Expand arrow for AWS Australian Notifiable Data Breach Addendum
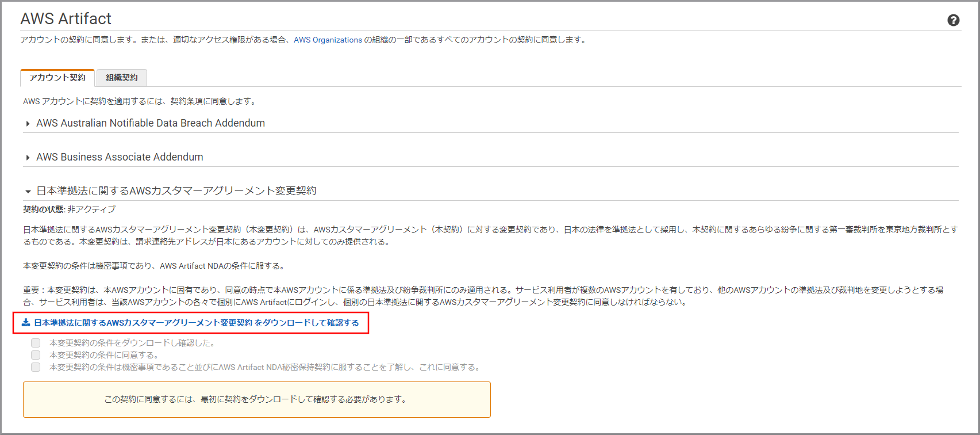This screenshot has height=435, width=980. (28, 124)
